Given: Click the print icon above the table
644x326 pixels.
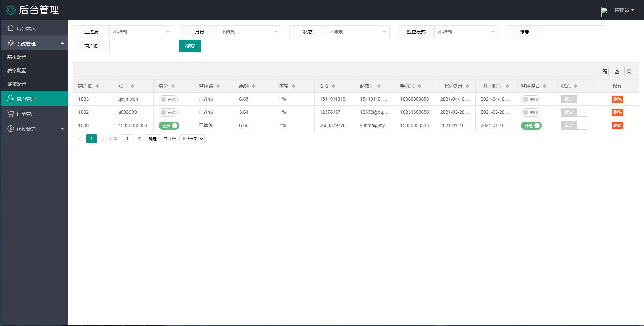Looking at the screenshot, I should 629,72.
